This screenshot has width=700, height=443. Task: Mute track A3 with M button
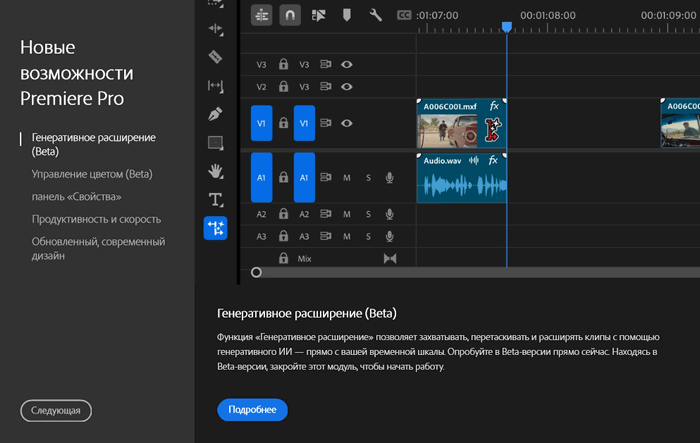pos(347,236)
